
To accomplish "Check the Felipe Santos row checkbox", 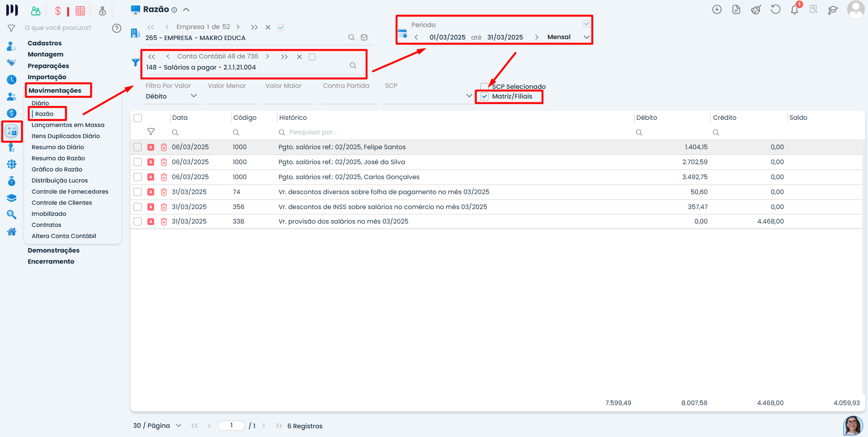I will (138, 147).
